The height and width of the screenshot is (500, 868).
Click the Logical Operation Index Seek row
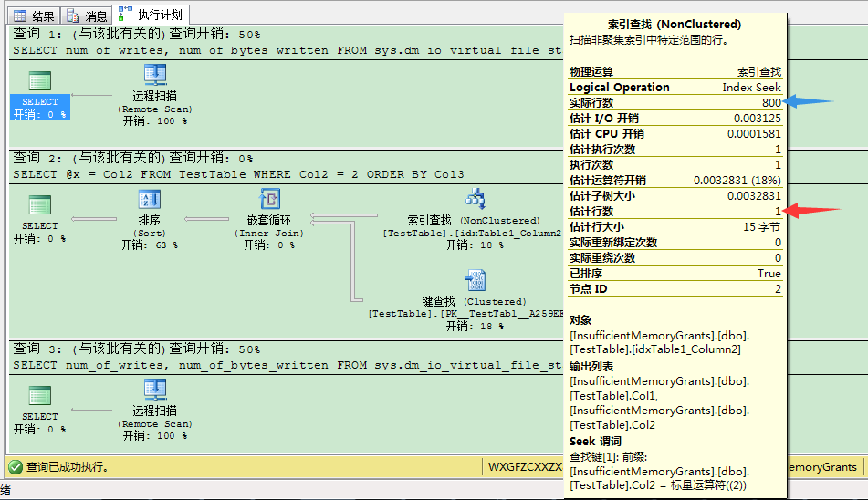(675, 88)
